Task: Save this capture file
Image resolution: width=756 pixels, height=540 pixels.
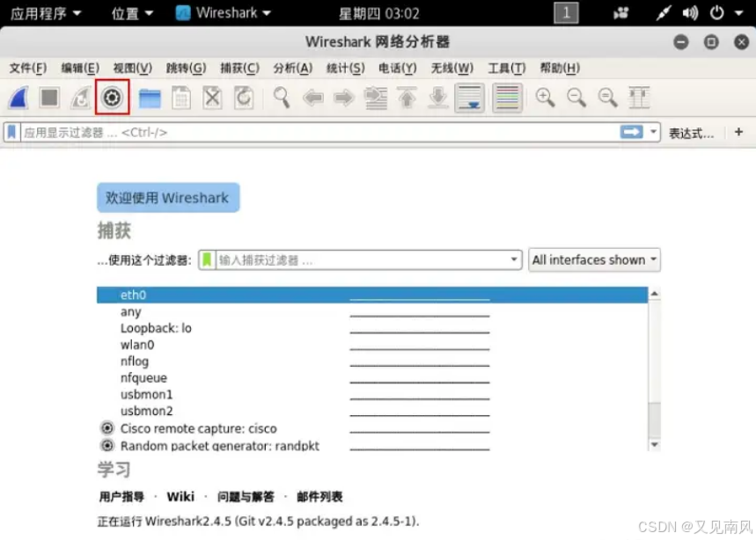Action: tap(181, 98)
